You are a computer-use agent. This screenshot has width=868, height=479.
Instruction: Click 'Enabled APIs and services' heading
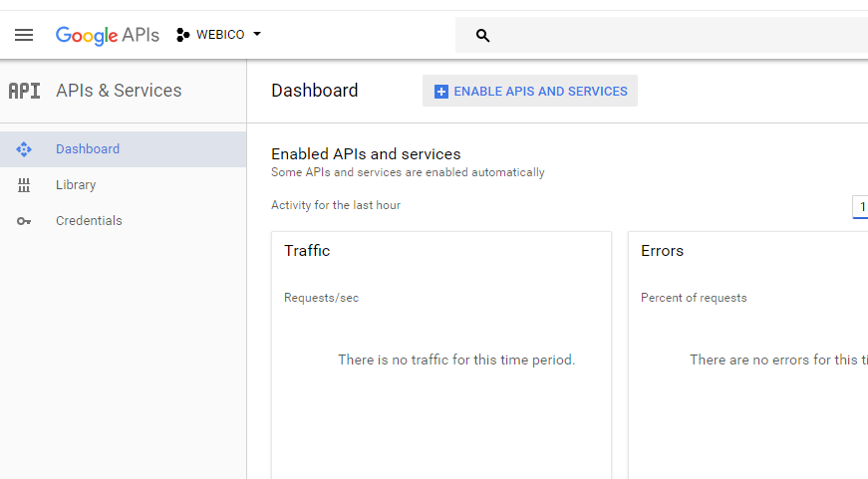pos(366,153)
